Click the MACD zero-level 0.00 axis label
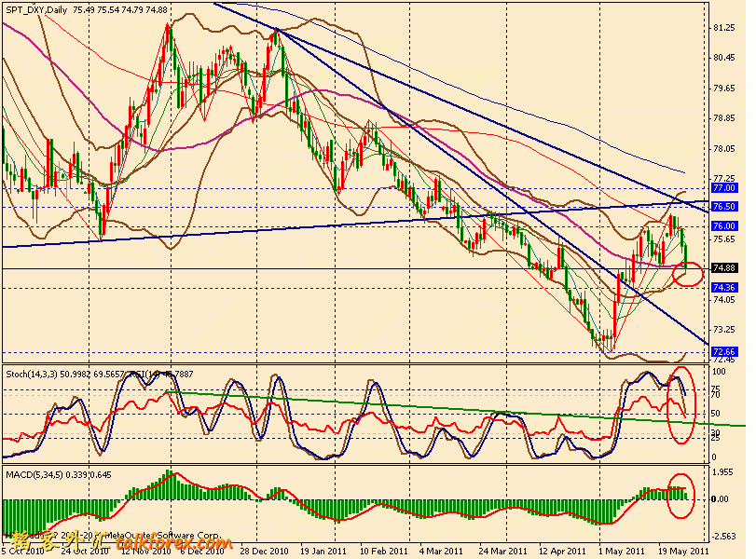This screenshot has height=559, width=756. 724,499
